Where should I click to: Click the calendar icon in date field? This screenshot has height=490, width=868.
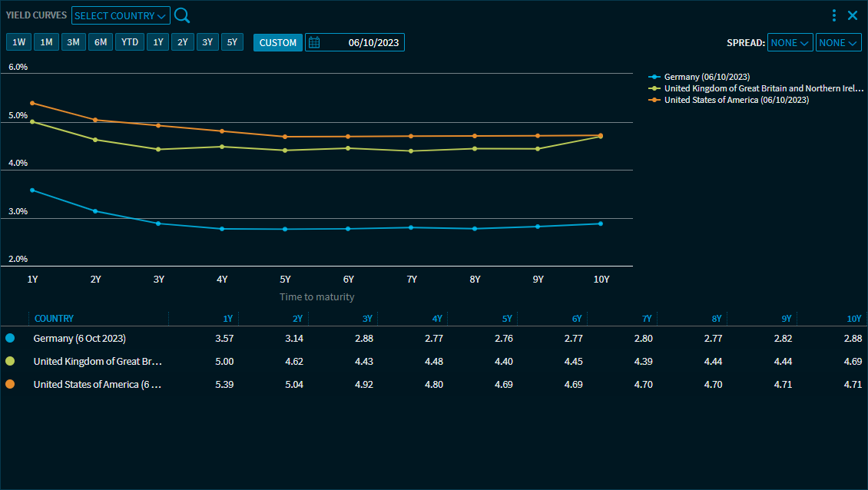[314, 43]
